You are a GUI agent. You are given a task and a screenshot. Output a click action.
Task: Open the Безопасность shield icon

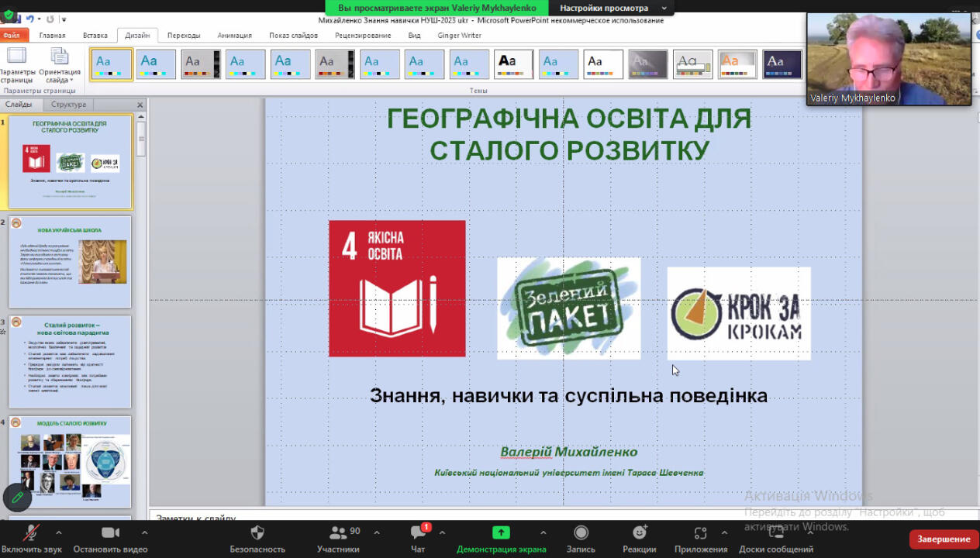[x=257, y=532]
